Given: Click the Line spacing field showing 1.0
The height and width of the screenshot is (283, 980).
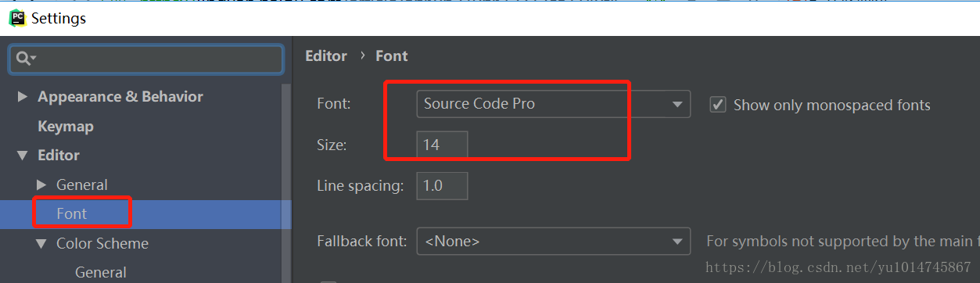Looking at the screenshot, I should [x=442, y=186].
